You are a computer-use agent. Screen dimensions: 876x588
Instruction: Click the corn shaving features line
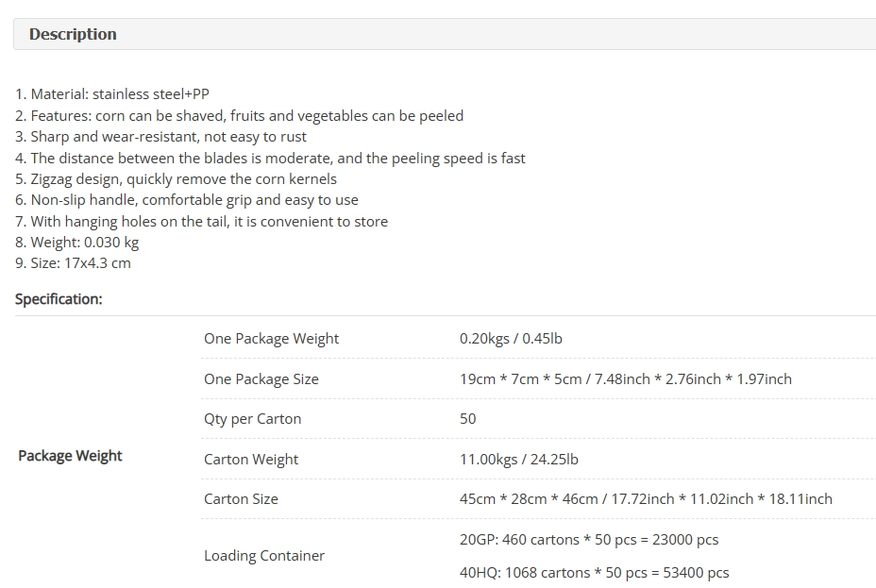[x=239, y=115]
